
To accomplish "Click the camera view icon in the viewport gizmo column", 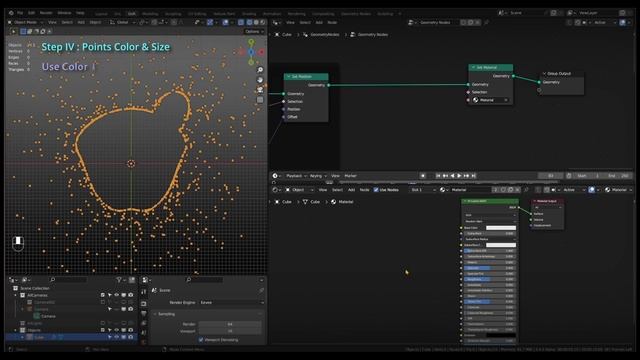I will (260, 90).
